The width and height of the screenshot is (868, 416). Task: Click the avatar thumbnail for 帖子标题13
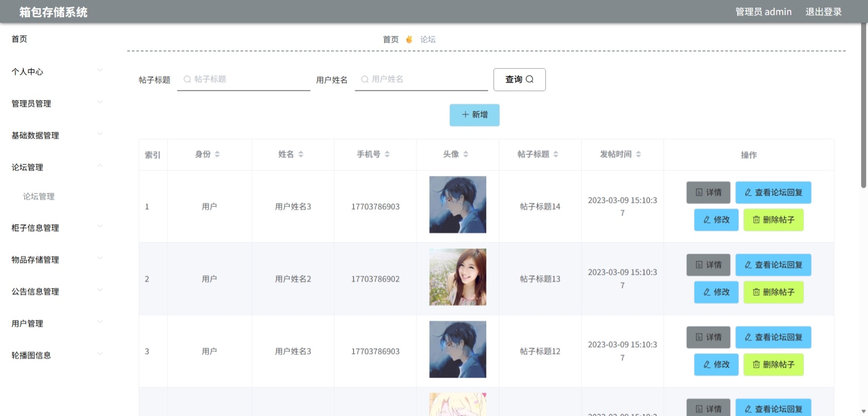tap(458, 277)
